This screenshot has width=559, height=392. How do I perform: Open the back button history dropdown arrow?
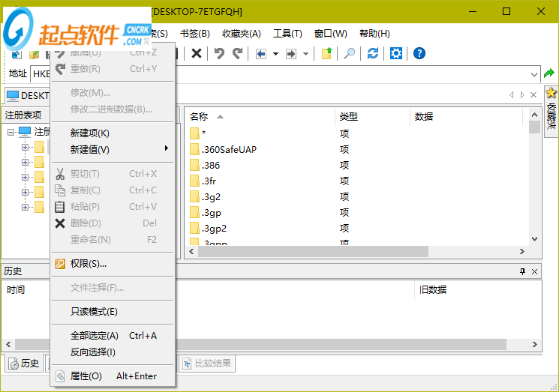point(275,54)
